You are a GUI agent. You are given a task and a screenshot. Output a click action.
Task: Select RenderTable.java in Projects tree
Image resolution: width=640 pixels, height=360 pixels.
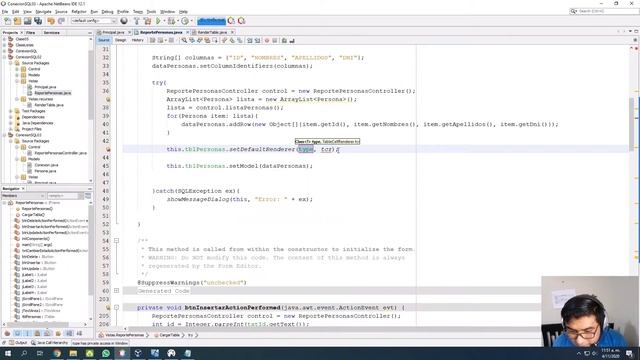coord(49,105)
